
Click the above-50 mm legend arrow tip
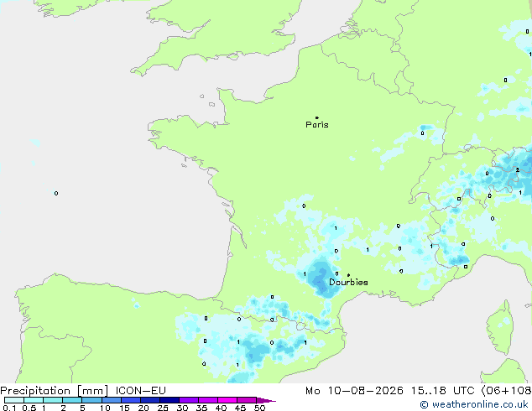coord(266,400)
